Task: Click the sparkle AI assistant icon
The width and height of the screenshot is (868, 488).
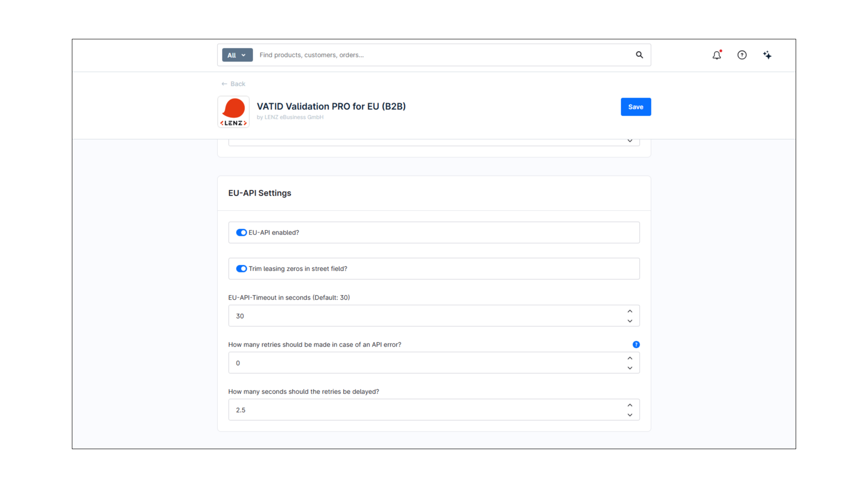Action: coord(767,55)
